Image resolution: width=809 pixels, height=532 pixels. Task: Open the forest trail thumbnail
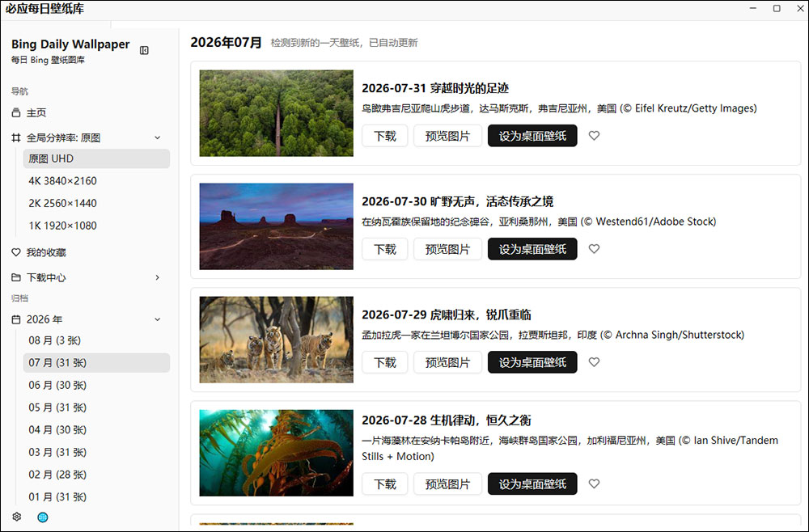pyautogui.click(x=277, y=113)
